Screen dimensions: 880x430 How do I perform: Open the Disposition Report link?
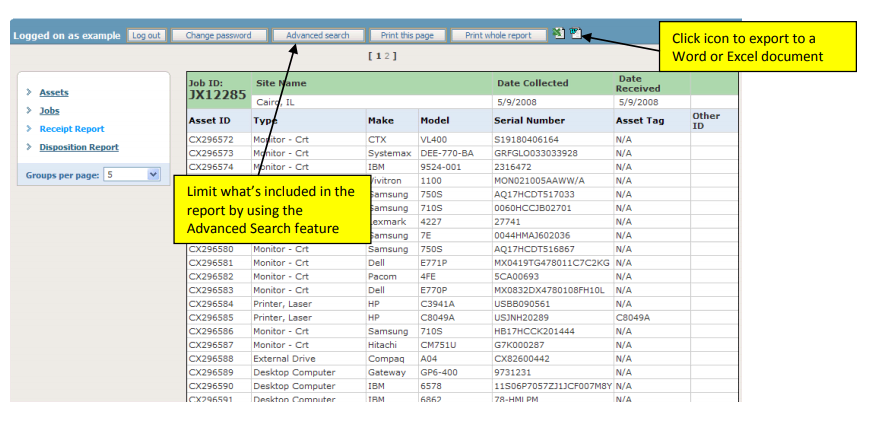point(78,147)
